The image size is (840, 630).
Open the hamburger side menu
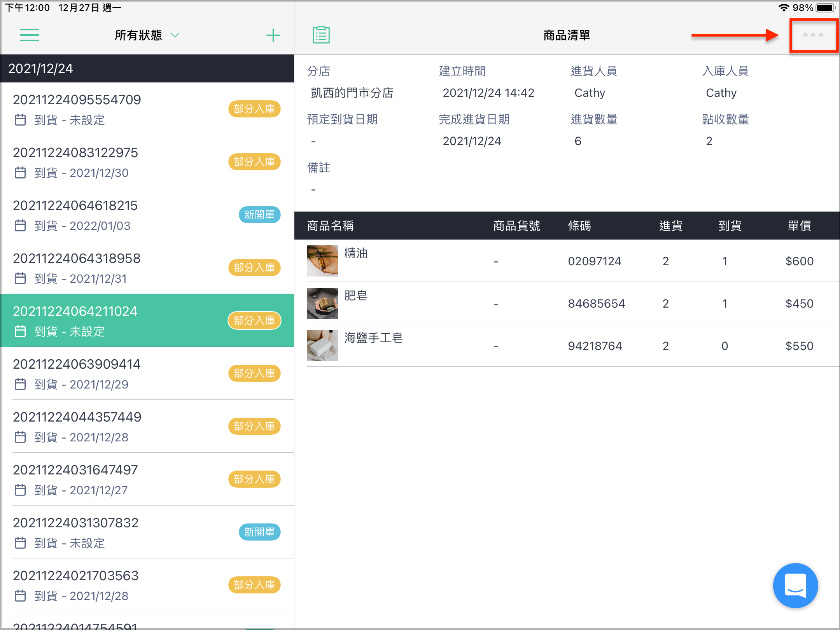click(x=30, y=35)
